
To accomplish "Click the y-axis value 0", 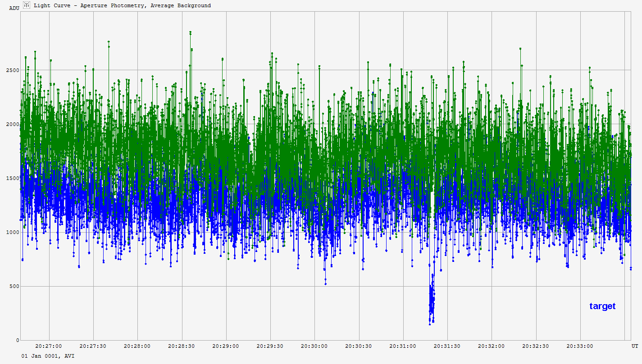I will (17, 340).
